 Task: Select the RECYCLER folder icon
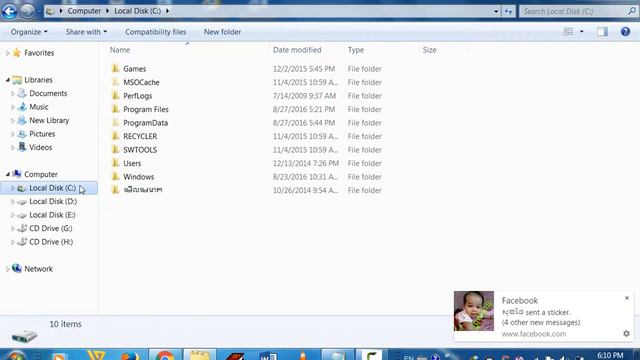pyautogui.click(x=116, y=136)
